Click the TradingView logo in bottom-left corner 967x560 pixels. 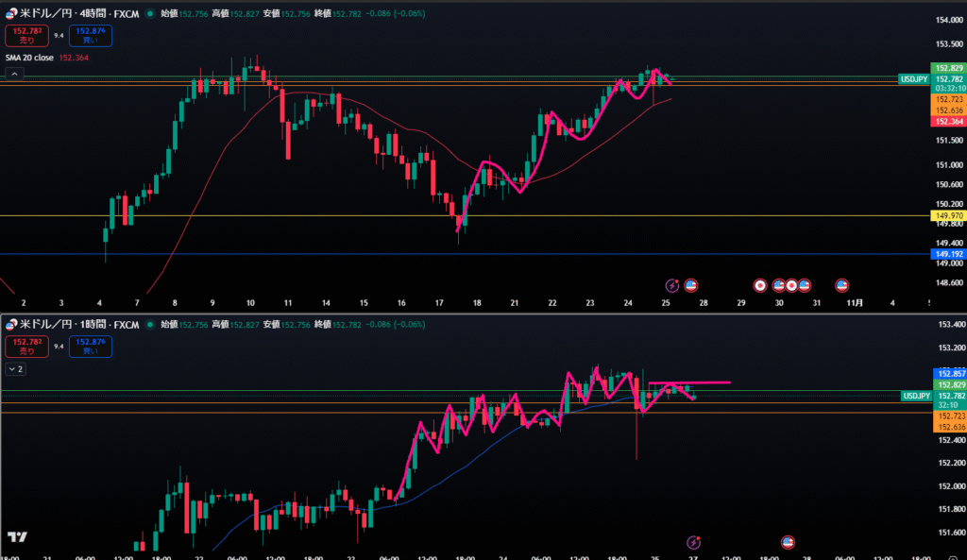pos(16,537)
